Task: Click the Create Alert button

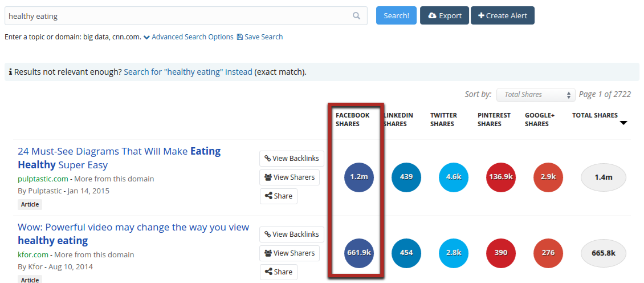Action: (x=503, y=15)
